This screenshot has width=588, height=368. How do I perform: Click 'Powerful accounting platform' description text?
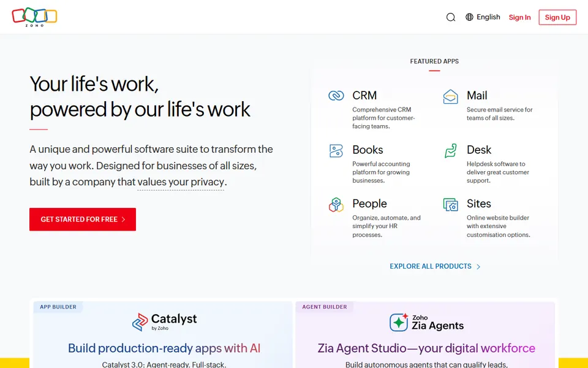(x=382, y=172)
